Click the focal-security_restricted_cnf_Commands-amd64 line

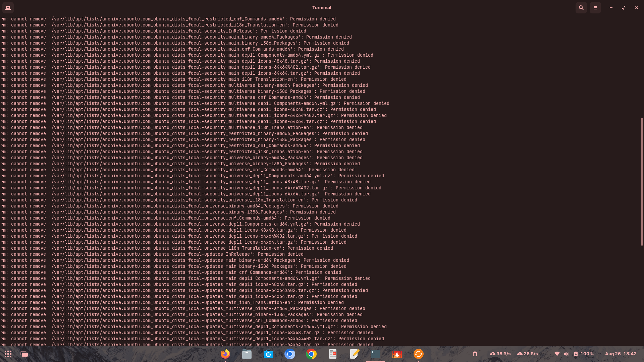[180, 146]
